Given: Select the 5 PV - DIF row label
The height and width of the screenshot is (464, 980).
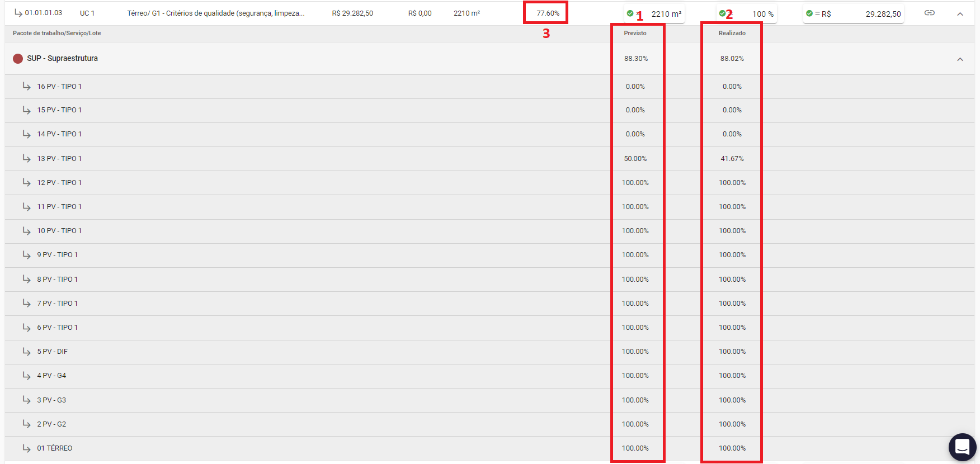Looking at the screenshot, I should tap(53, 351).
